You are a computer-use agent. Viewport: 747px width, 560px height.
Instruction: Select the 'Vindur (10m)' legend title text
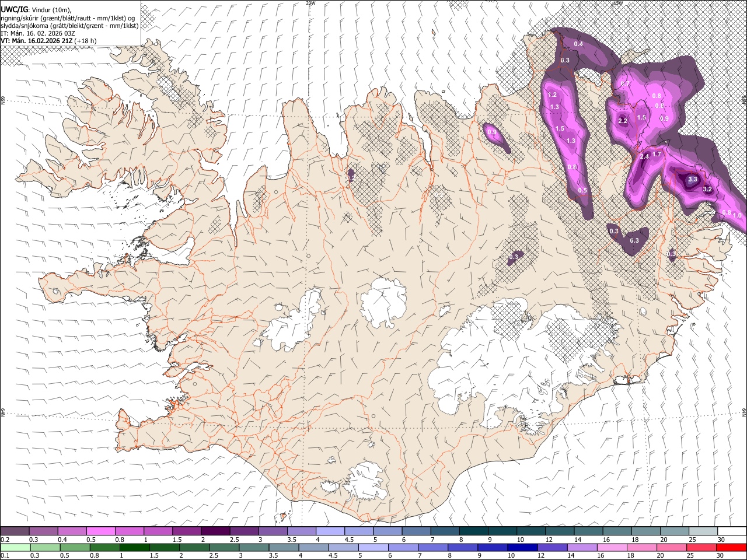pos(52,10)
